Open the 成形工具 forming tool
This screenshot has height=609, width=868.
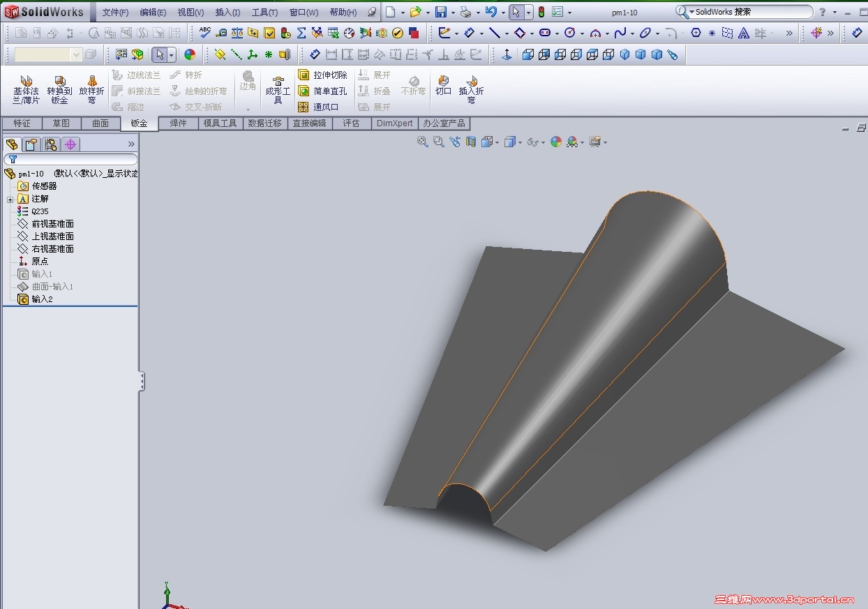(278, 90)
